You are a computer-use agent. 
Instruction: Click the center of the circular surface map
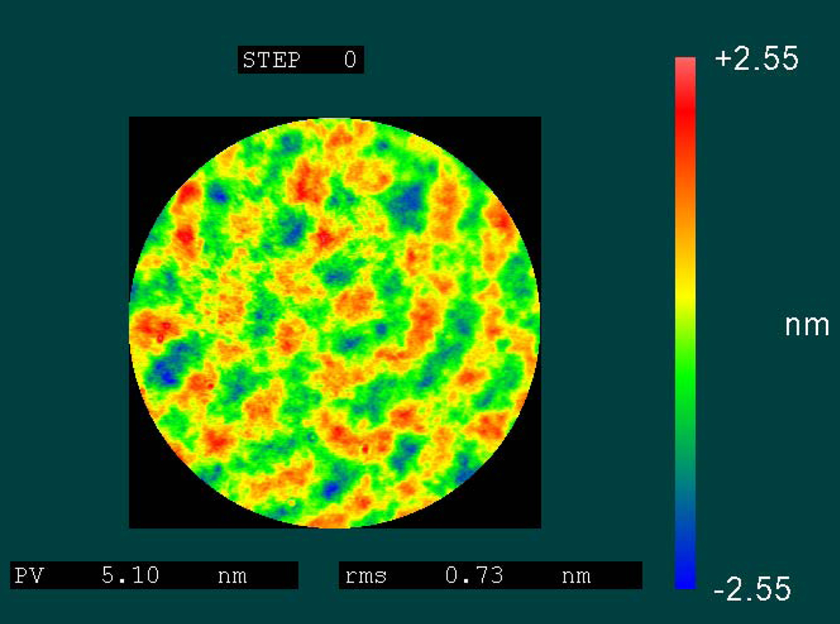click(335, 322)
